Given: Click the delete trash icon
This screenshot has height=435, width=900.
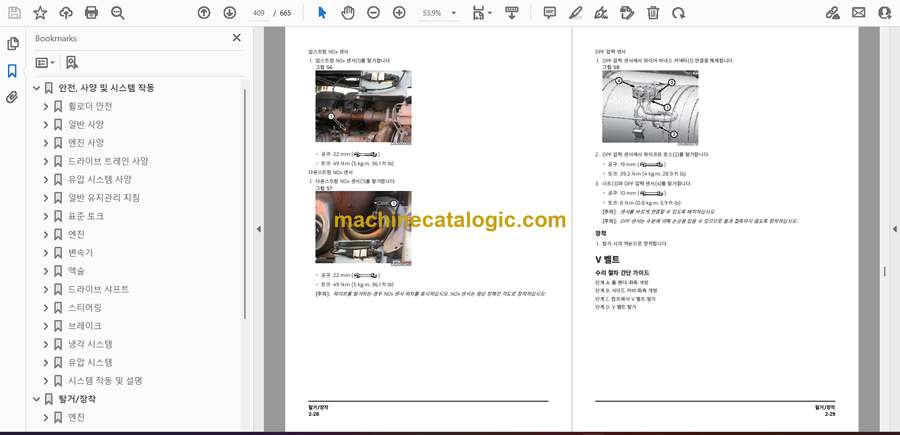Looking at the screenshot, I should pyautogui.click(x=653, y=13).
